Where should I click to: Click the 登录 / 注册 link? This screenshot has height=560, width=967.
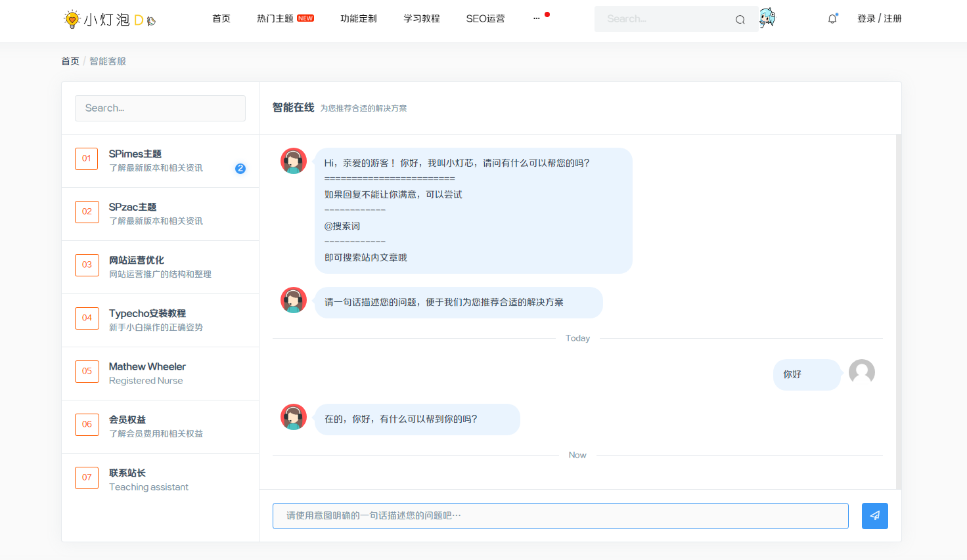click(880, 18)
